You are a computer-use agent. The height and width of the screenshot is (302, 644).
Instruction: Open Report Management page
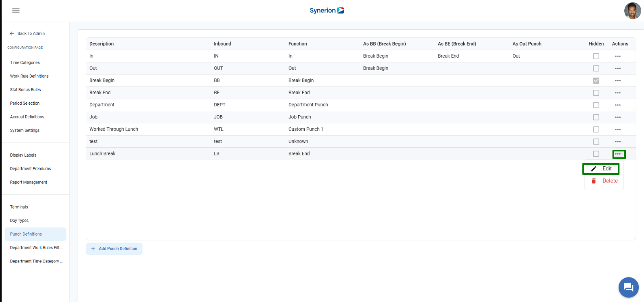point(29,182)
